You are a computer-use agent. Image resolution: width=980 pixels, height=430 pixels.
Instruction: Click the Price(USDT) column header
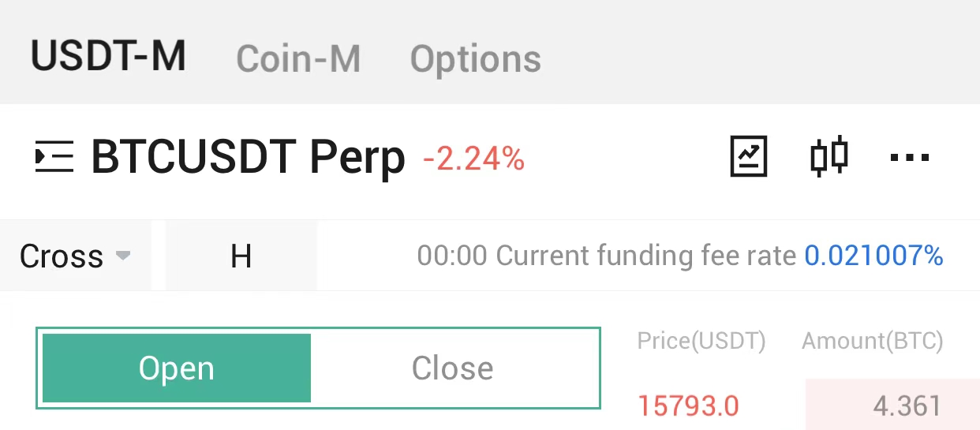coord(701,341)
